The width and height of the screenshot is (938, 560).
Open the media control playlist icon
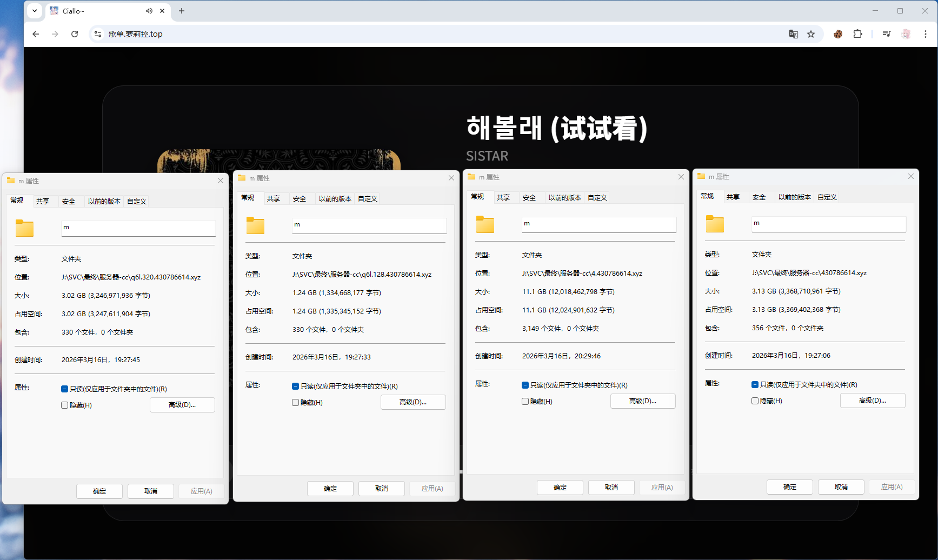click(887, 34)
